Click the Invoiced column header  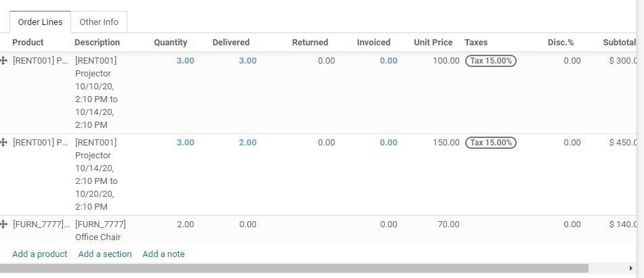(x=373, y=43)
